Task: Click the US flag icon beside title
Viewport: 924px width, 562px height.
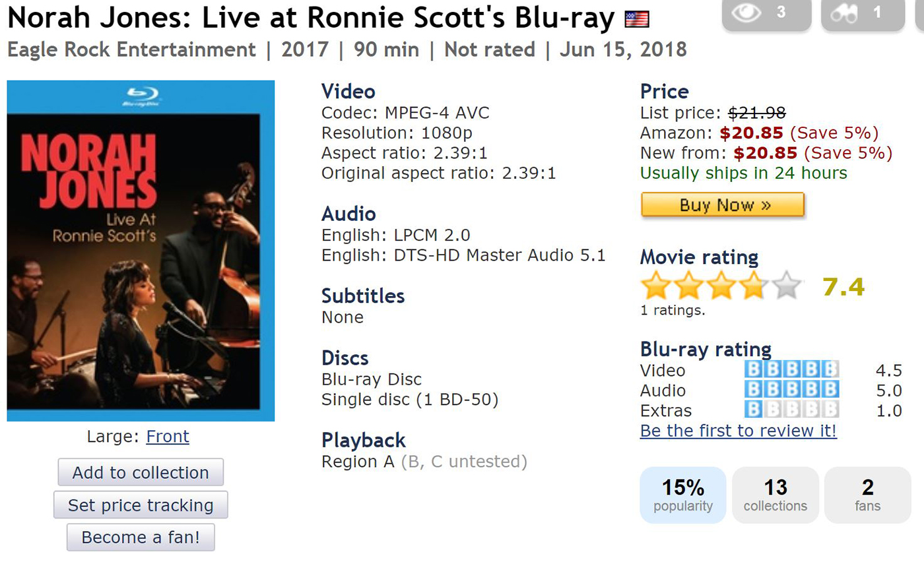Action: [x=637, y=20]
